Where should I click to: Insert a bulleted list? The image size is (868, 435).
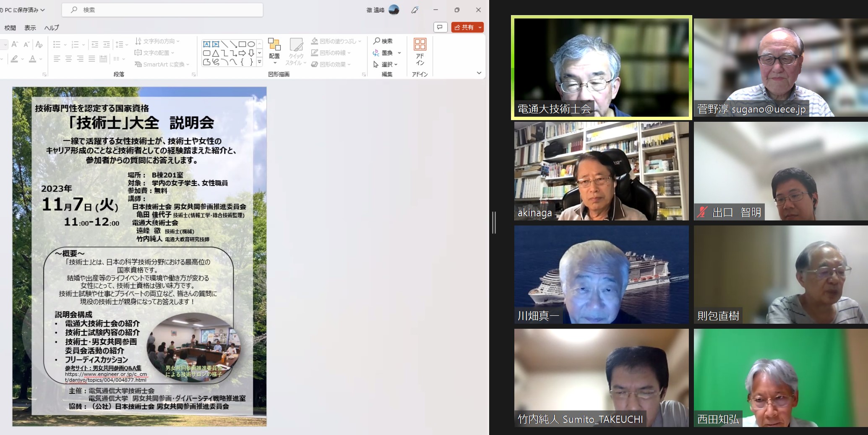point(57,44)
